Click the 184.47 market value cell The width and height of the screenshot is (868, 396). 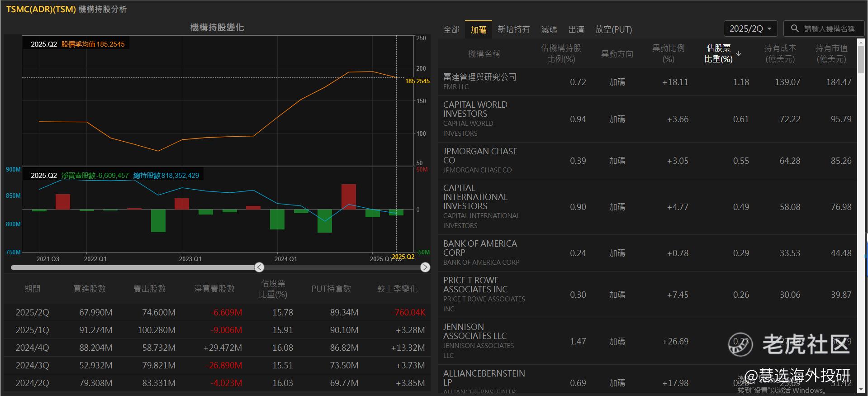839,82
